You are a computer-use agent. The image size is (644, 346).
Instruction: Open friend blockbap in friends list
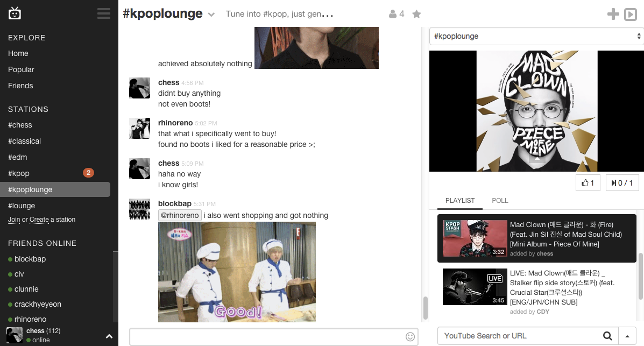[x=30, y=259]
